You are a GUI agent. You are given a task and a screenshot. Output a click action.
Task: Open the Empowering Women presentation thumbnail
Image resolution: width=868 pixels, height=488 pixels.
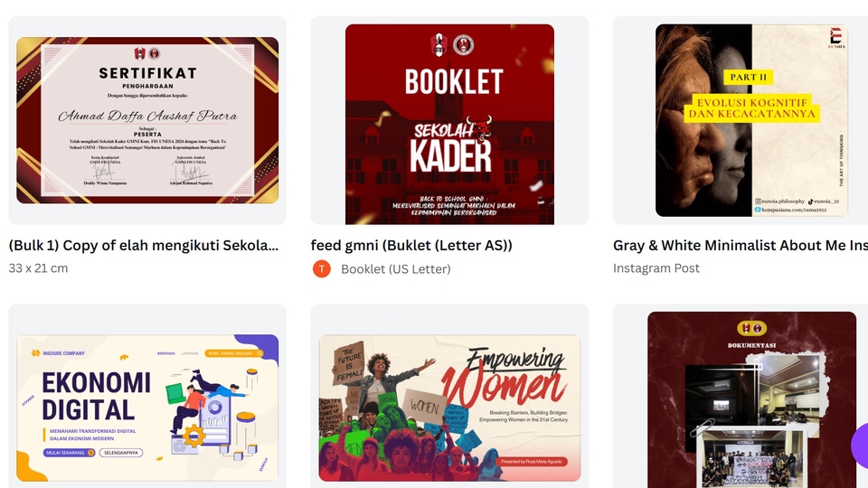[x=449, y=408]
